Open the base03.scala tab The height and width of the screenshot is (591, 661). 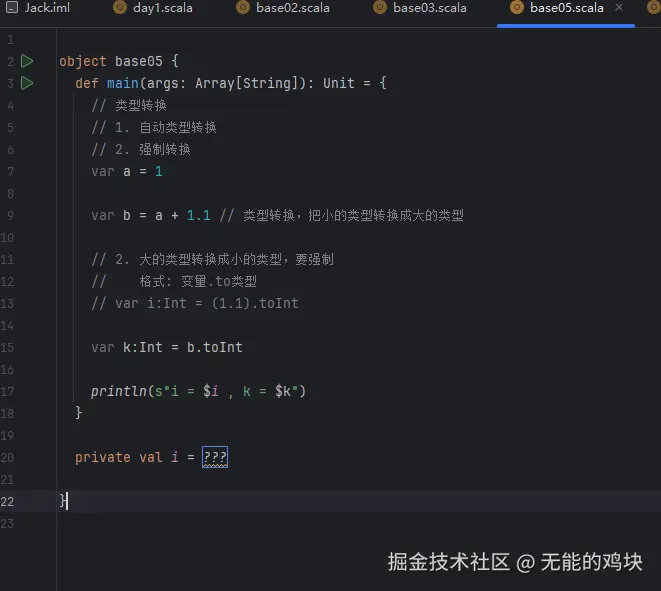coord(420,8)
